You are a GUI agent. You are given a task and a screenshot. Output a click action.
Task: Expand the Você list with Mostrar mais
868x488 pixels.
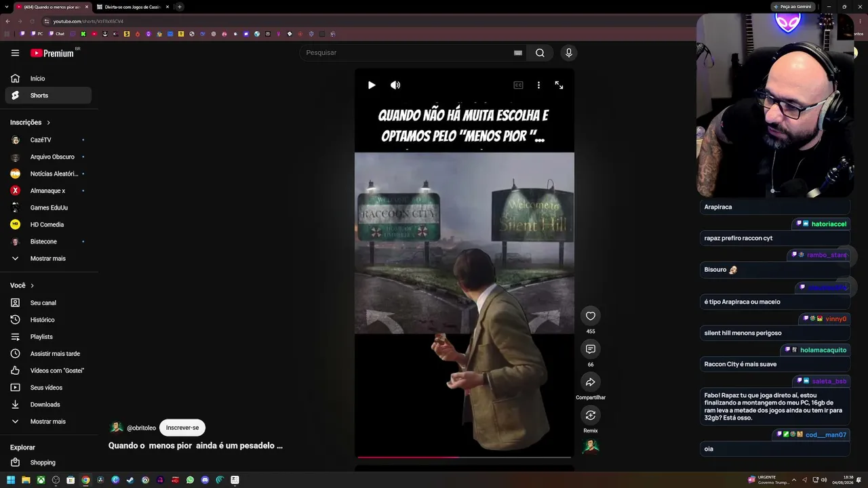[x=48, y=422]
